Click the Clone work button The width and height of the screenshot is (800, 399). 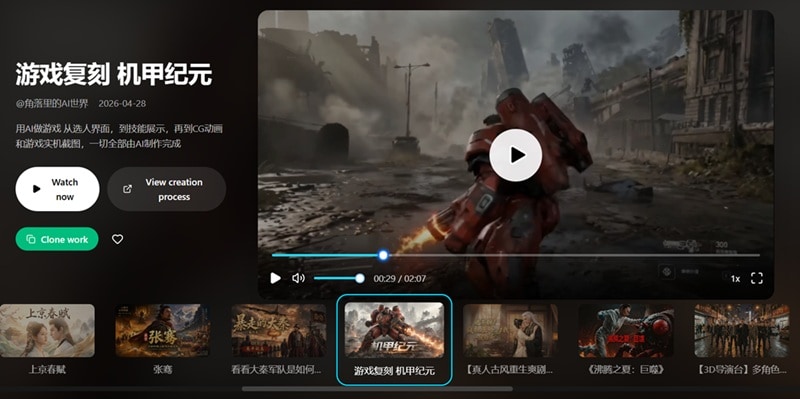pos(57,239)
